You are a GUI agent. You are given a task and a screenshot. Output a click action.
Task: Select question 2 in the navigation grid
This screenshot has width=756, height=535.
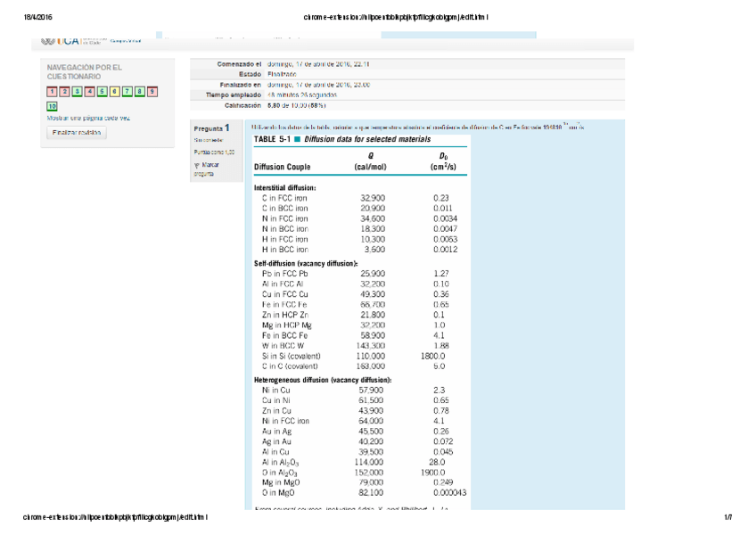coord(64,92)
